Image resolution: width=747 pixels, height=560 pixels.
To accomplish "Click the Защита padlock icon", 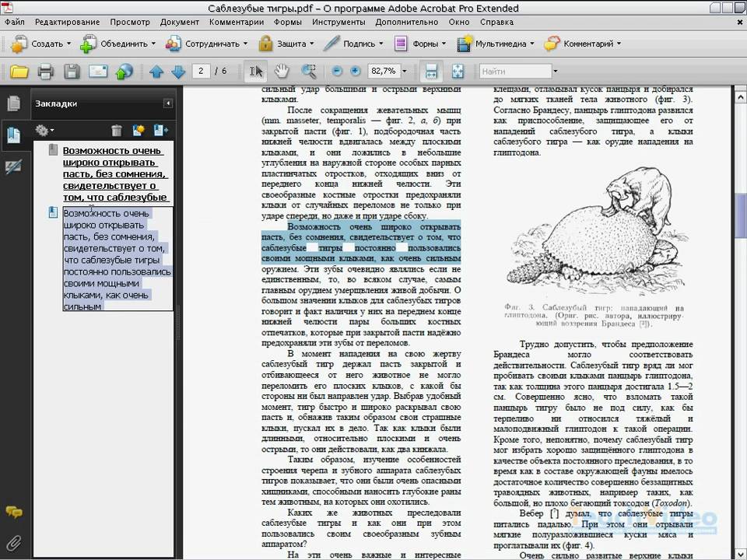I will tap(265, 44).
